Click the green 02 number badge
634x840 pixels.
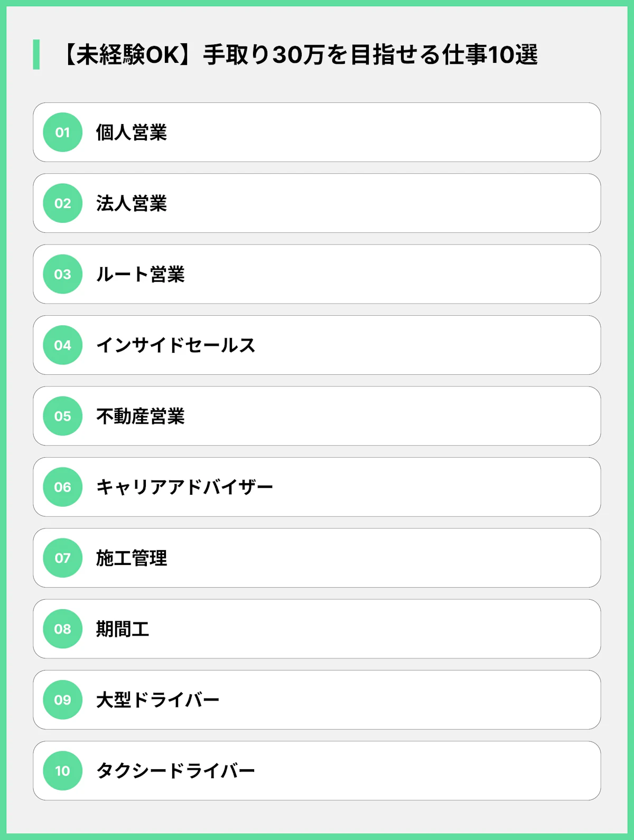tap(62, 203)
